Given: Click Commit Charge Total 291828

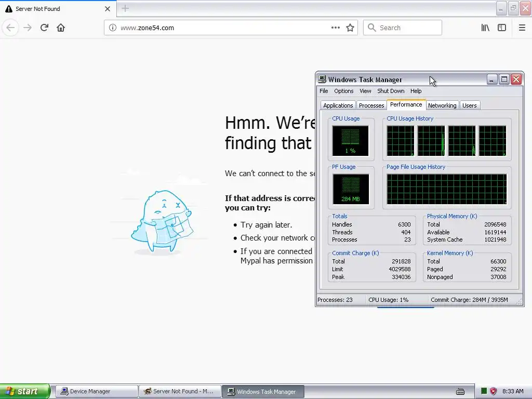Looking at the screenshot, I should 401,262.
